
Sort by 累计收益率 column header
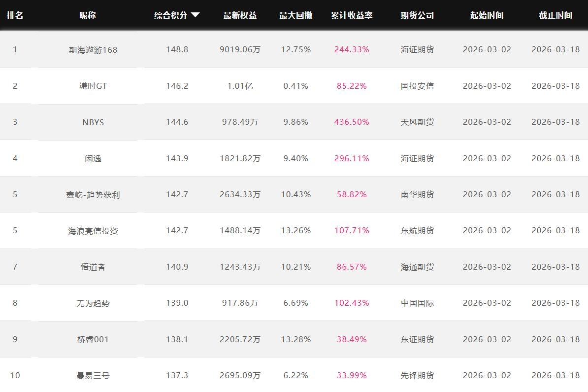tap(352, 15)
